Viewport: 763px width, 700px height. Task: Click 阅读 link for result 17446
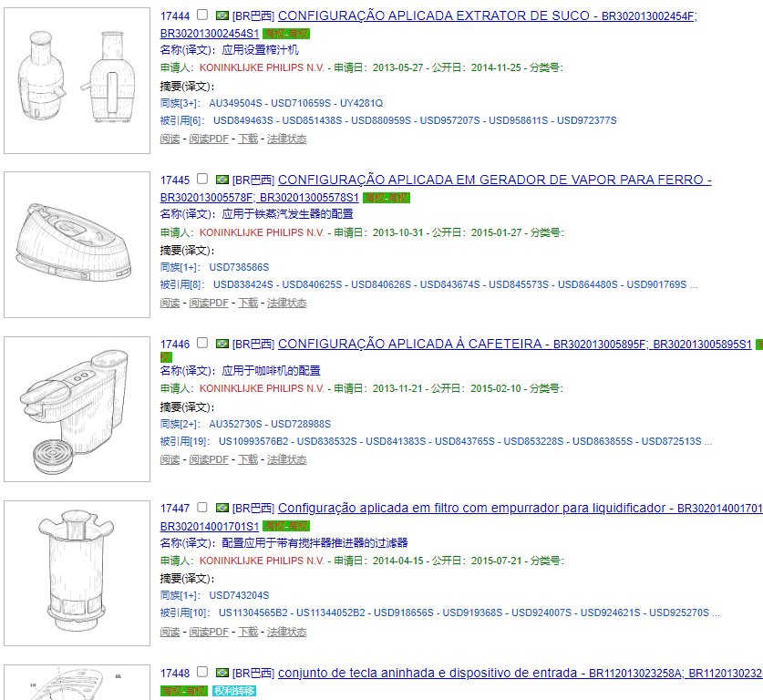coord(170,459)
